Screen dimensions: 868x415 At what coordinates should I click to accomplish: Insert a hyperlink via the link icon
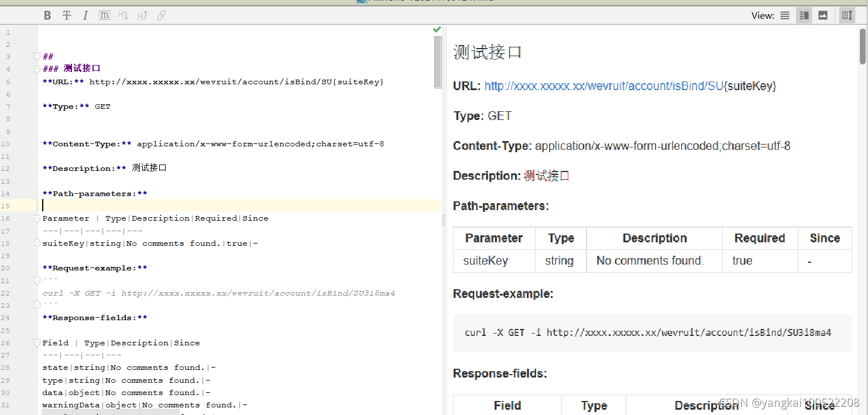click(x=162, y=15)
